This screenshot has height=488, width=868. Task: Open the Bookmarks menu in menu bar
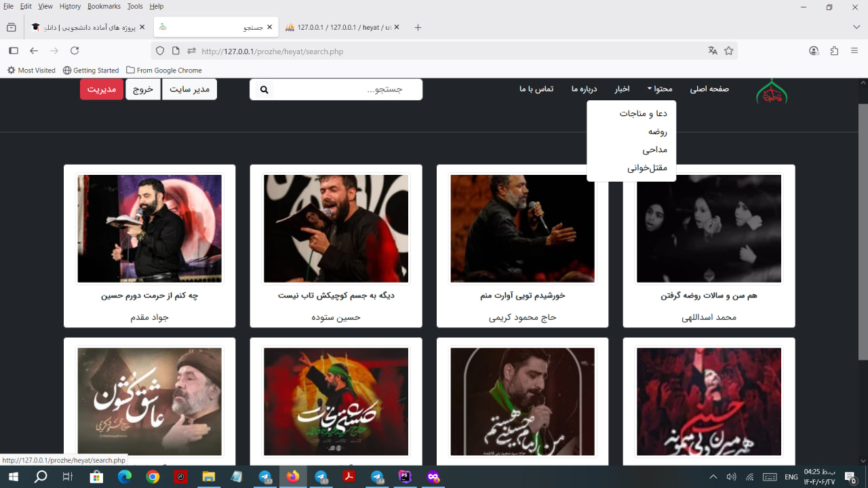(x=104, y=6)
